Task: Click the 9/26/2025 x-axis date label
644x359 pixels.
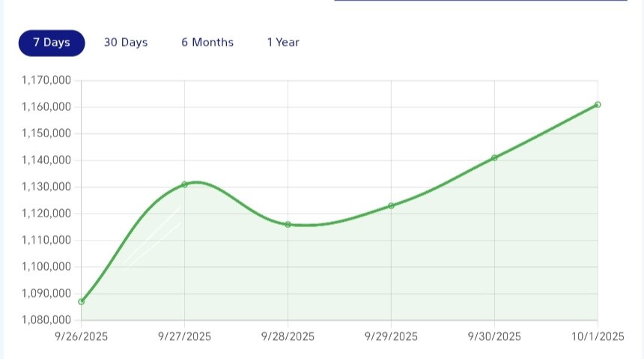Action: 81,337
